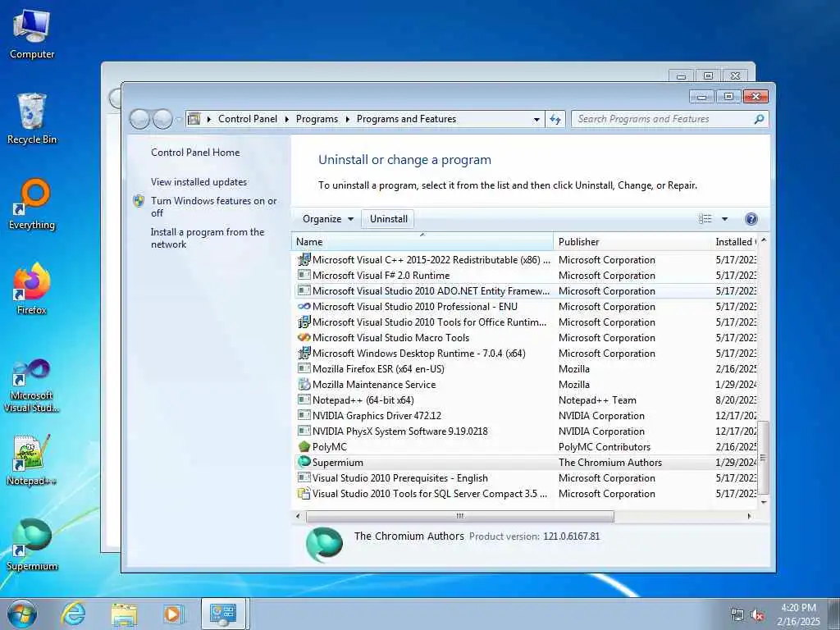Image resolution: width=840 pixels, height=630 pixels.
Task: Click the large Supermium icon in details pane
Action: (x=324, y=545)
